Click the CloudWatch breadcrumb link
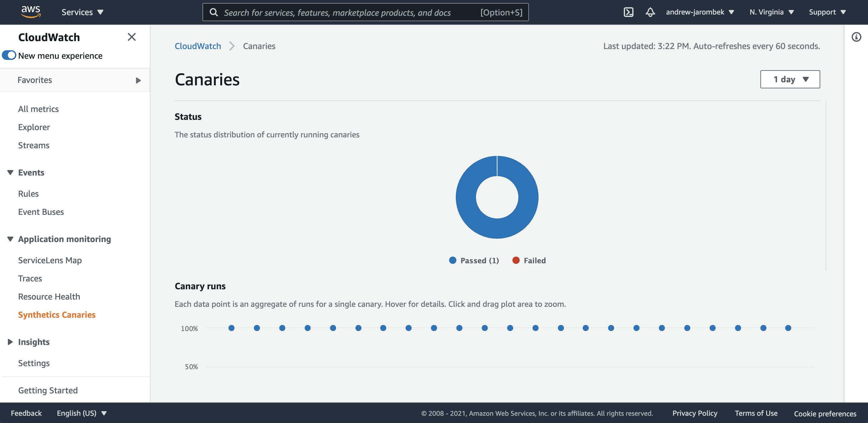 (198, 46)
